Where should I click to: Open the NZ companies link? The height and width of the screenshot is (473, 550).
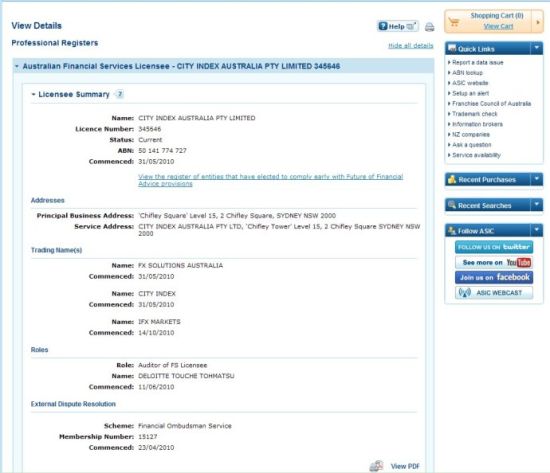(x=470, y=134)
